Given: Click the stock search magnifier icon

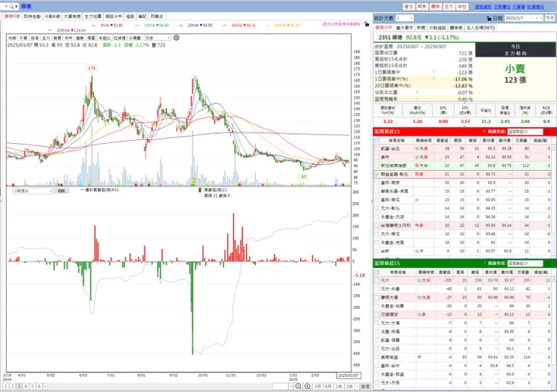Looking at the screenshot, I should click(12, 6).
